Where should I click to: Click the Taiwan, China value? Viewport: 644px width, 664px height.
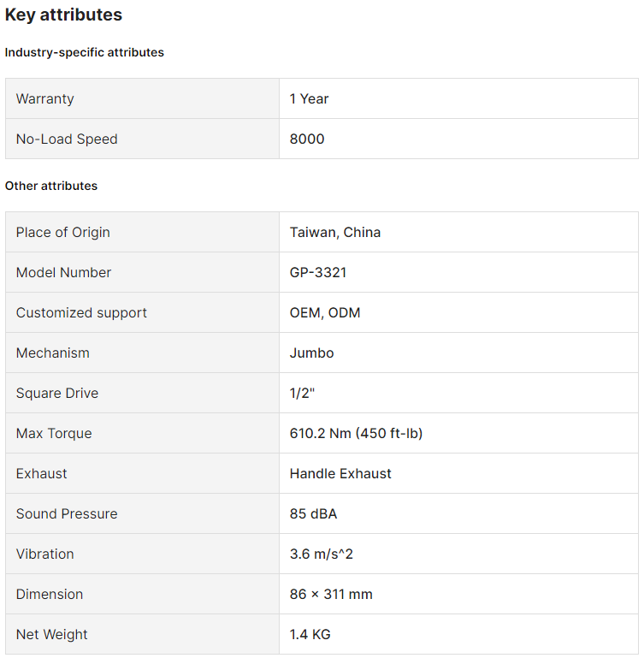coord(335,232)
